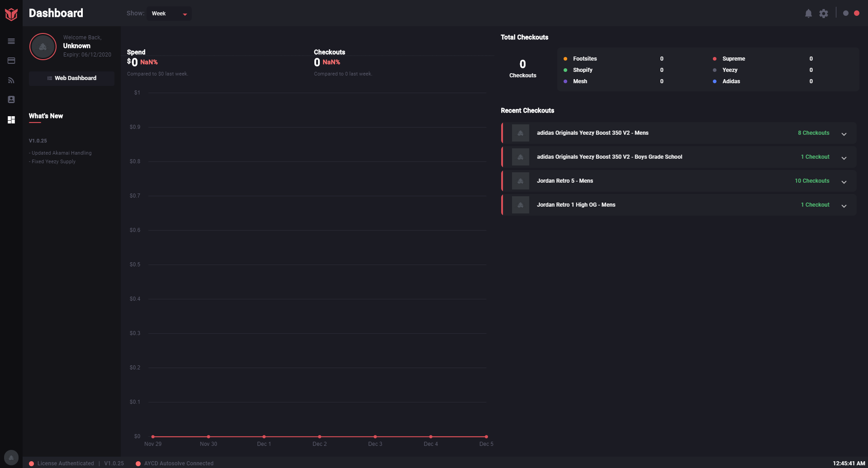Click the Web Dashboard button
Image resolution: width=868 pixels, height=468 pixels.
[x=72, y=78]
